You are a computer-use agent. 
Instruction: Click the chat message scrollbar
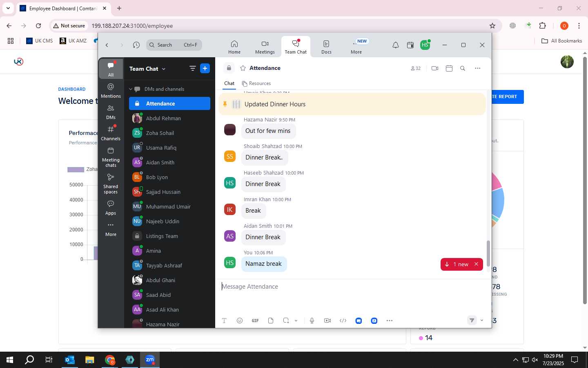[488, 254]
